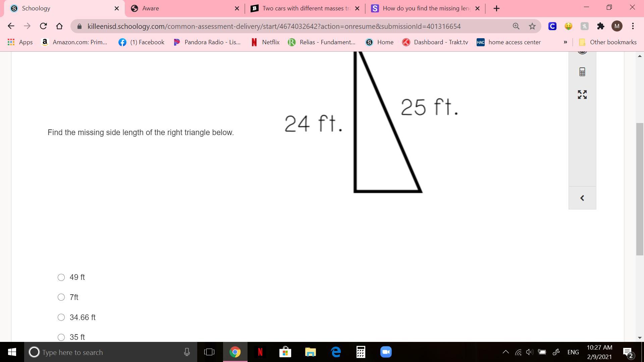644x362 pixels.
Task: Click the zoom magnifier in address bar
Action: tap(516, 26)
